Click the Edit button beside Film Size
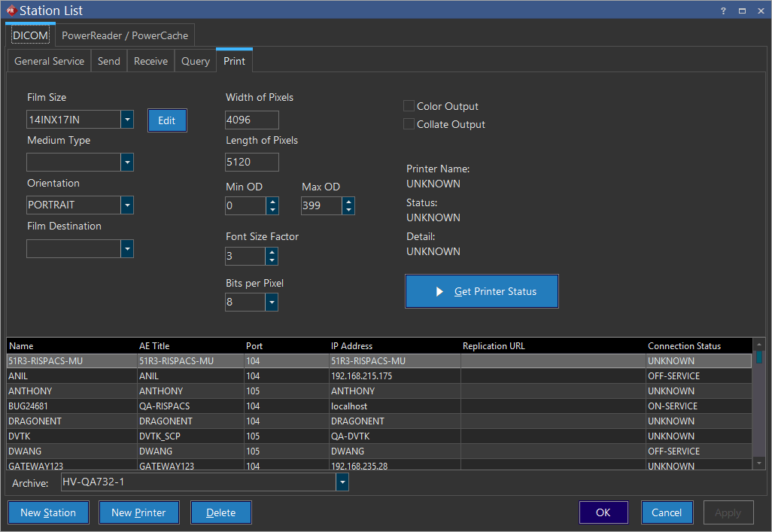The image size is (772, 532). [166, 120]
